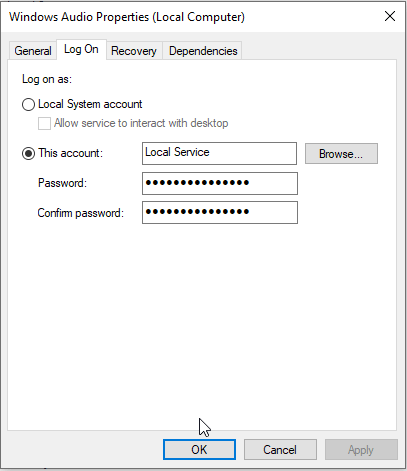This screenshot has width=407, height=471.
Task: Click the greyed-out Apply button
Action: [x=361, y=450]
